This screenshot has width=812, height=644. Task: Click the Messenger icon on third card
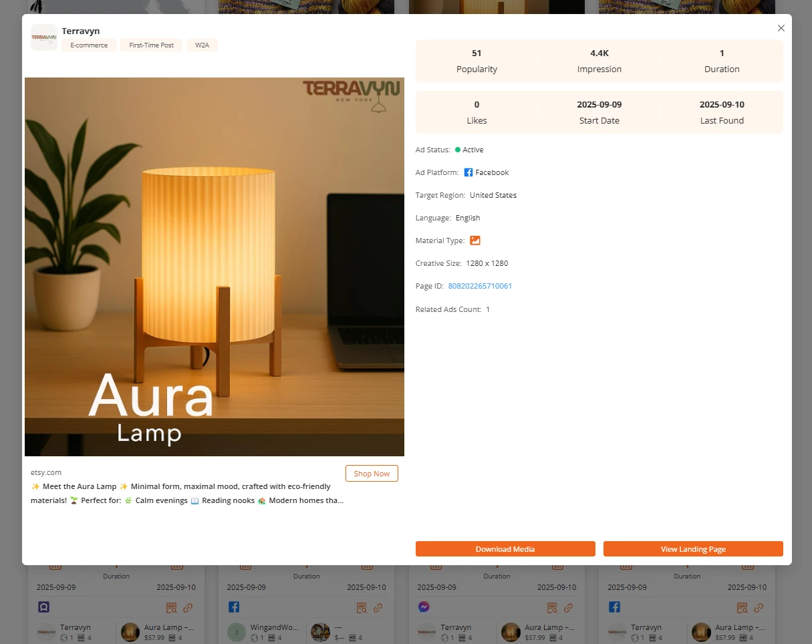tap(424, 607)
